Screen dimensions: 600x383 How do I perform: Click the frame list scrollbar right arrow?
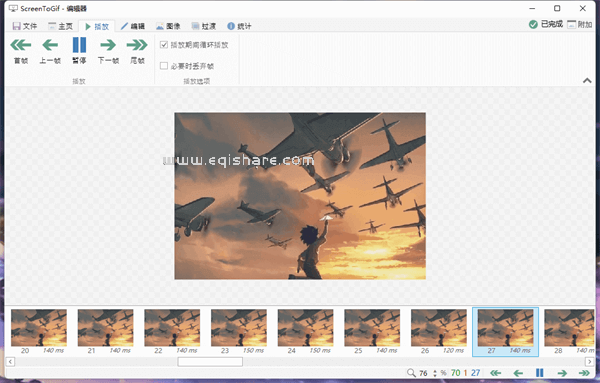590,362
